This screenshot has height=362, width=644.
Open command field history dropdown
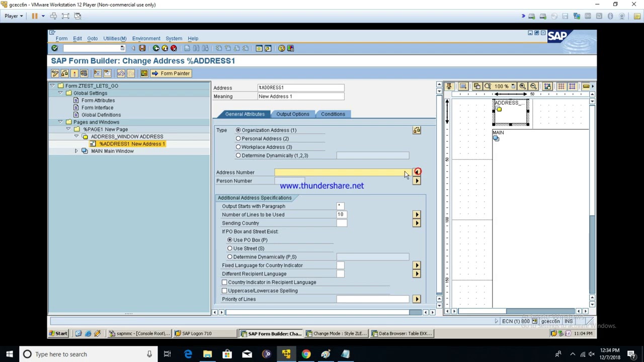tap(122, 48)
